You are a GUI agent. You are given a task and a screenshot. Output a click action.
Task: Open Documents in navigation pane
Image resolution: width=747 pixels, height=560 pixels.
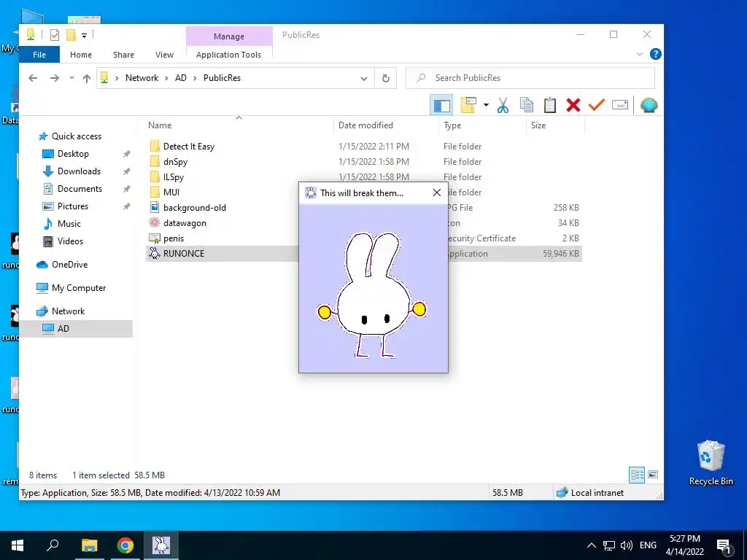[80, 189]
